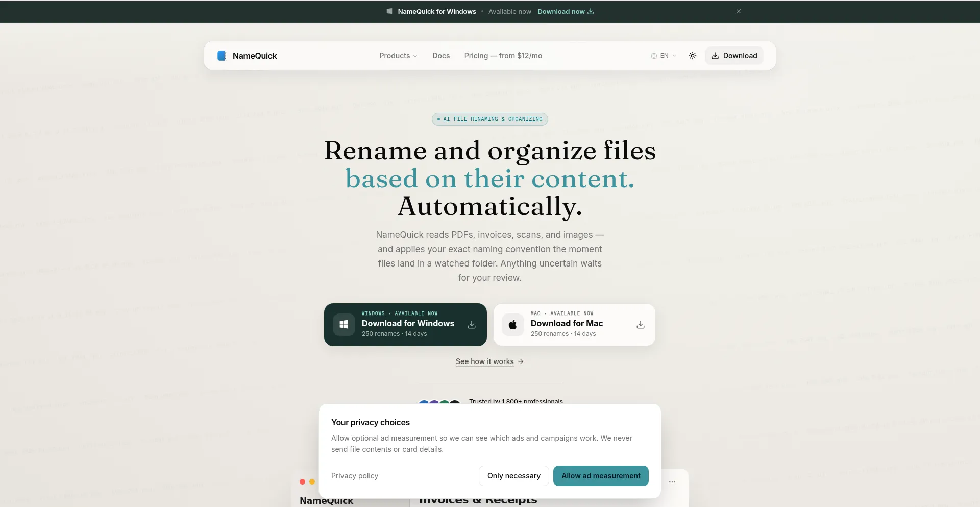The height and width of the screenshot is (507, 980).
Task: Click the AI File Renaming & Organizing badge
Action: 490,119
